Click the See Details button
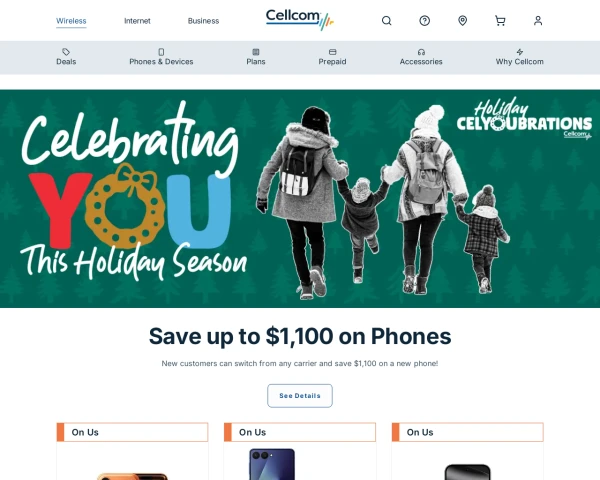This screenshot has height=480, width=600. click(300, 396)
